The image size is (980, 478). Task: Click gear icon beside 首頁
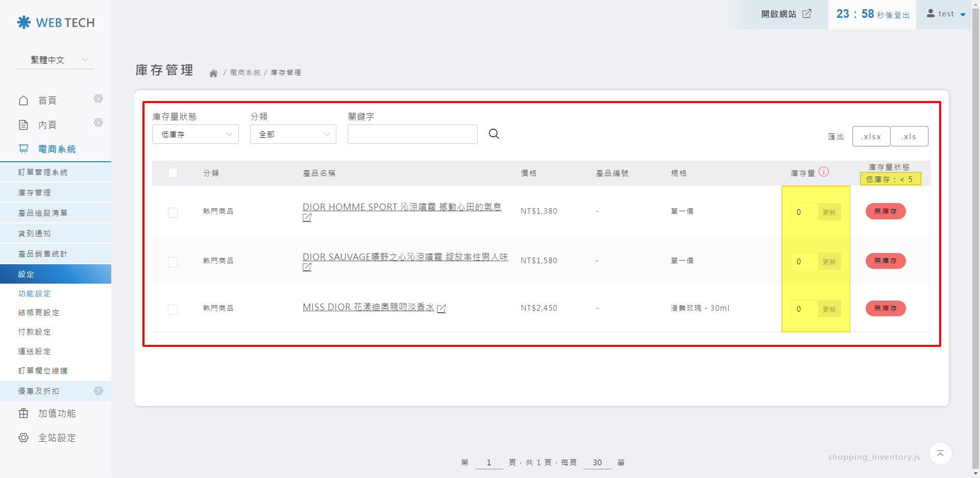click(99, 98)
